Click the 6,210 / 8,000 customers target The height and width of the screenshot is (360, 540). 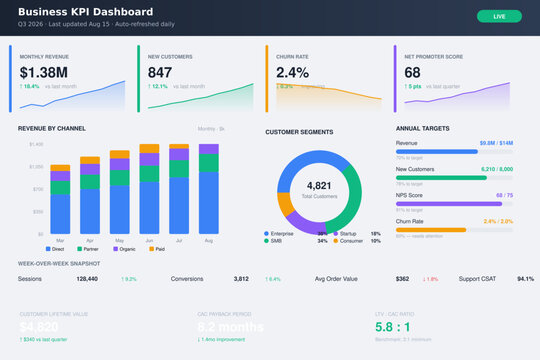point(497,169)
